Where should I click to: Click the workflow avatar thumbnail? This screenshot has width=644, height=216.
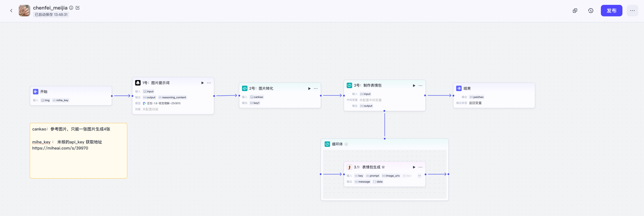(x=24, y=10)
